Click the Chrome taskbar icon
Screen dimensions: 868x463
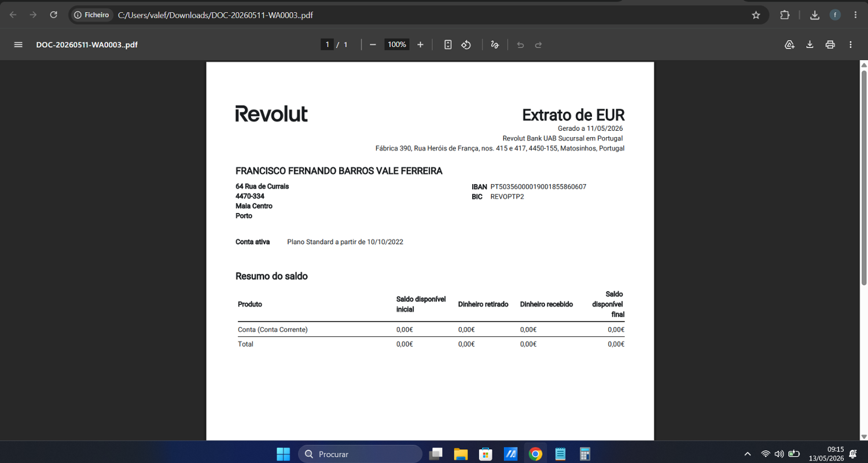click(535, 454)
